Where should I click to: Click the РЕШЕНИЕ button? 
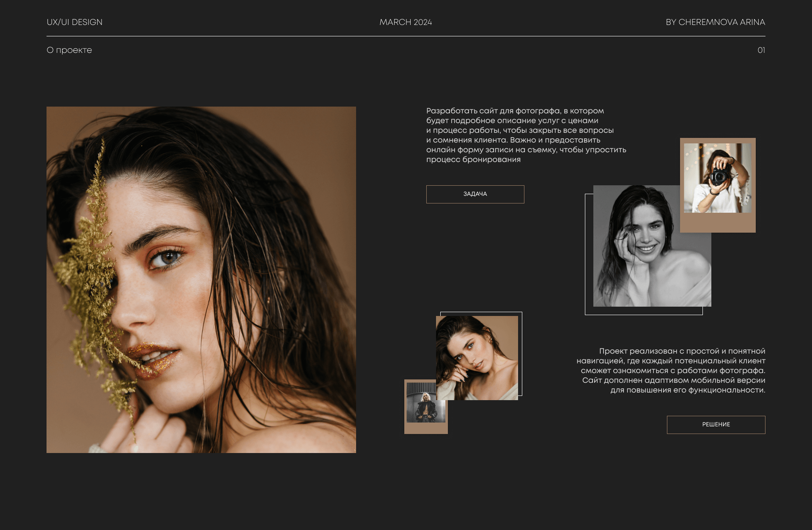point(716,425)
